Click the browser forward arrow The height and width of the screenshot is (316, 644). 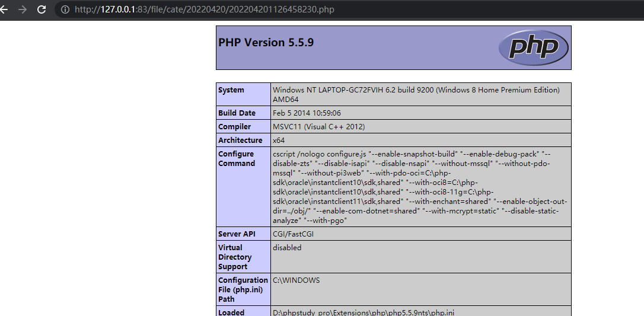[22, 9]
